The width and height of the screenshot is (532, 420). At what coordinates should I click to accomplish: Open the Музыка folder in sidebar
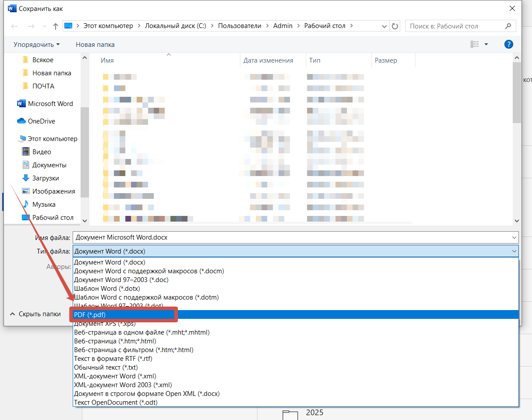[x=44, y=205]
